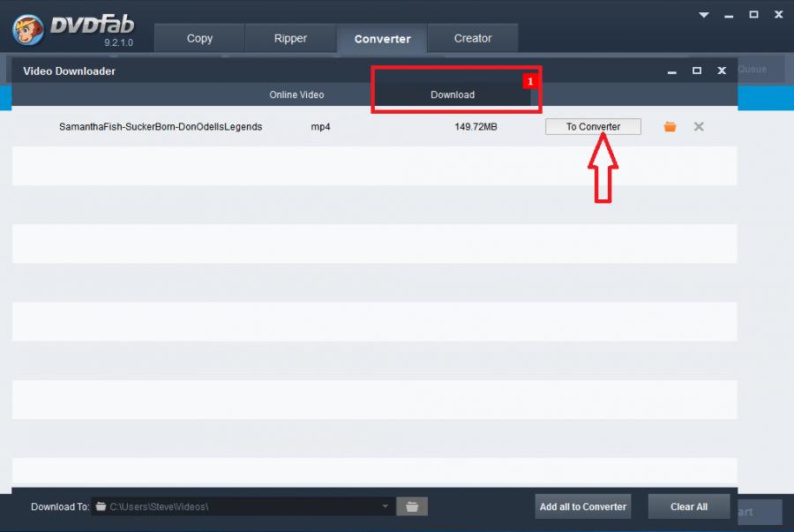This screenshot has height=532, width=794.
Task: Switch to the Copy tab
Action: (199, 38)
